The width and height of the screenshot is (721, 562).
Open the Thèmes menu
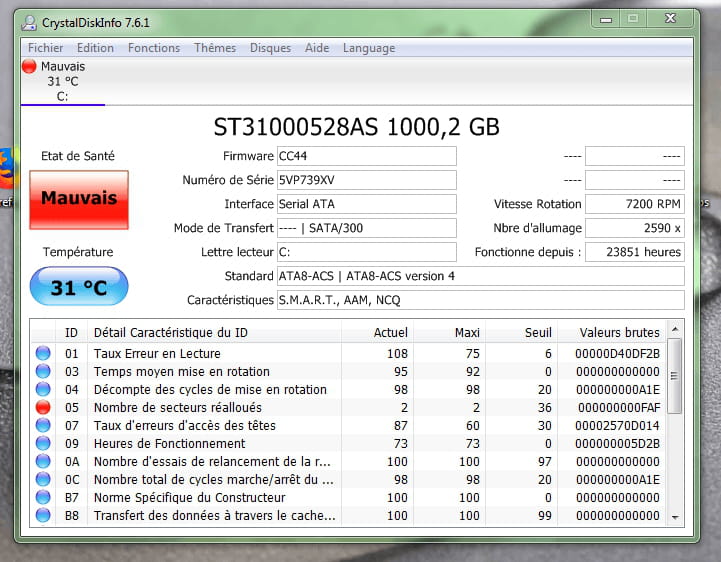(x=215, y=48)
